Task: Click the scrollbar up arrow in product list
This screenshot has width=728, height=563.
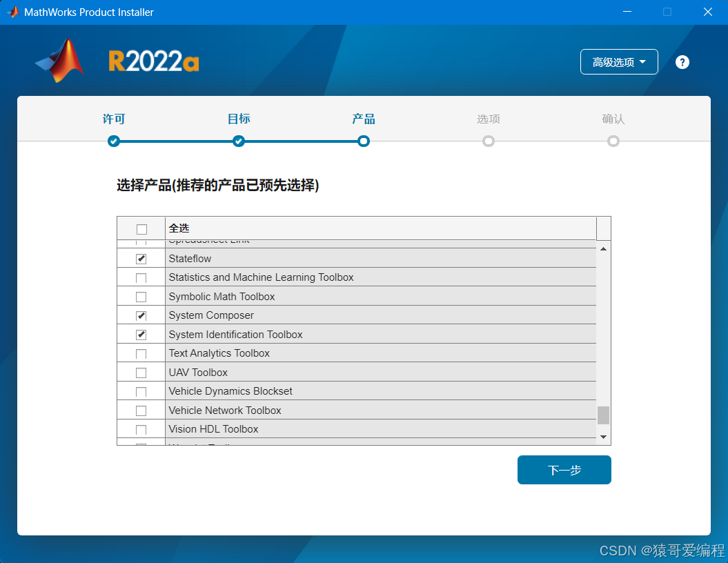Action: point(604,249)
